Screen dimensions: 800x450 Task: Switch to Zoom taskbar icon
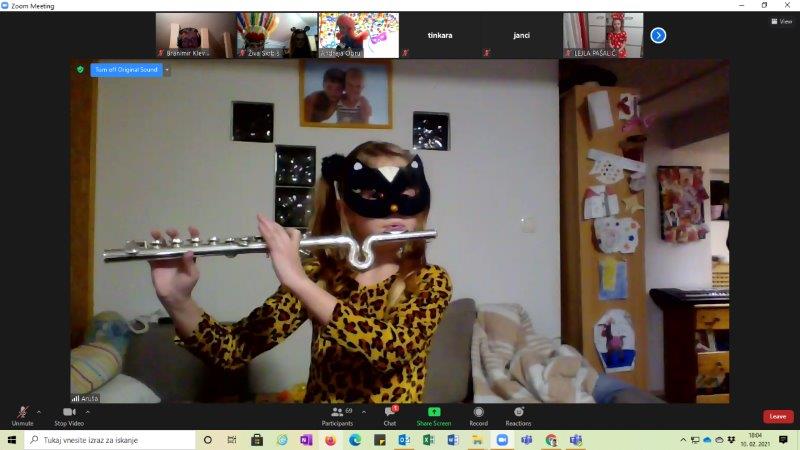(502, 440)
